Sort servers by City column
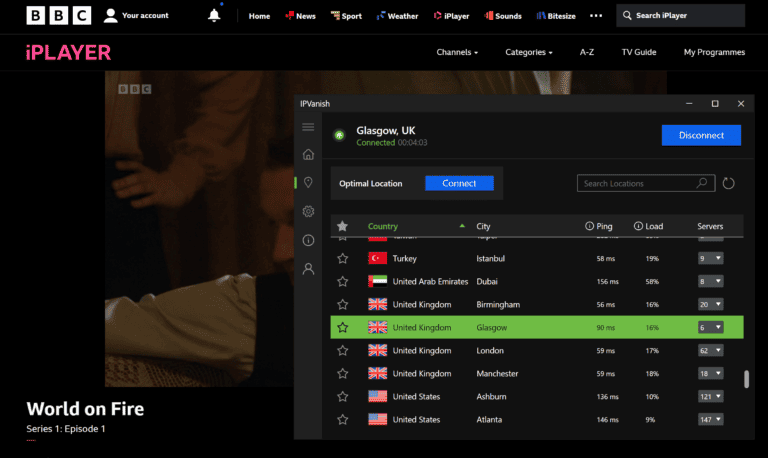 coord(483,226)
